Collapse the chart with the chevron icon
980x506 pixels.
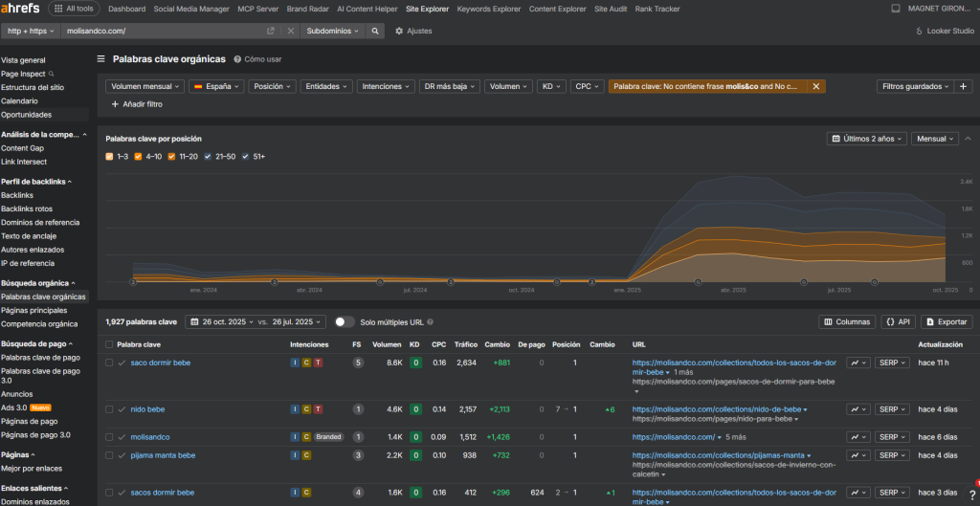(967, 139)
